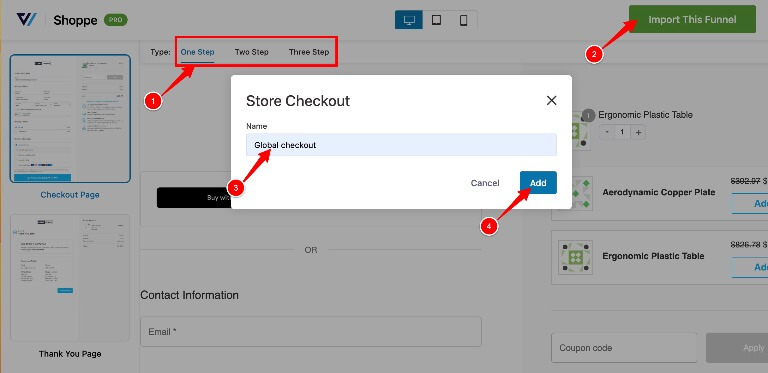Focus the Name input field
768x373 pixels.
click(401, 145)
